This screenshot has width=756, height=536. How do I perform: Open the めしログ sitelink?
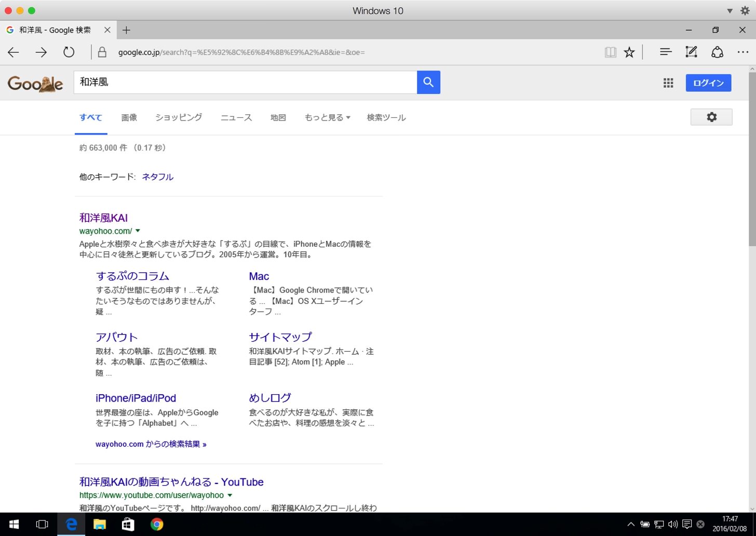click(270, 398)
